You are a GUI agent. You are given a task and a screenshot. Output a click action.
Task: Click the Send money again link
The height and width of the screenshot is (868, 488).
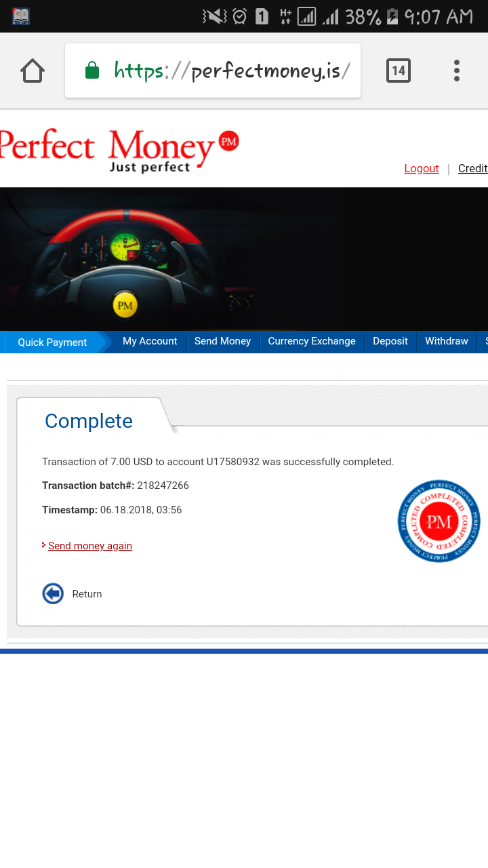coord(90,546)
